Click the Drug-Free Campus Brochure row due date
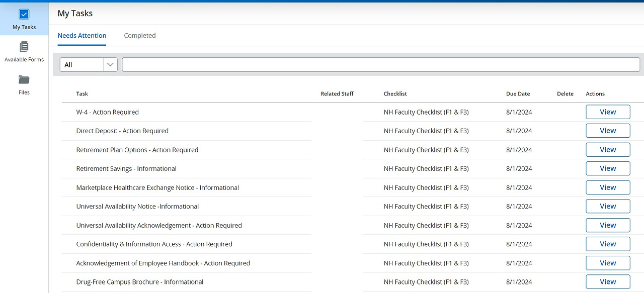644x293 pixels. coord(519,281)
